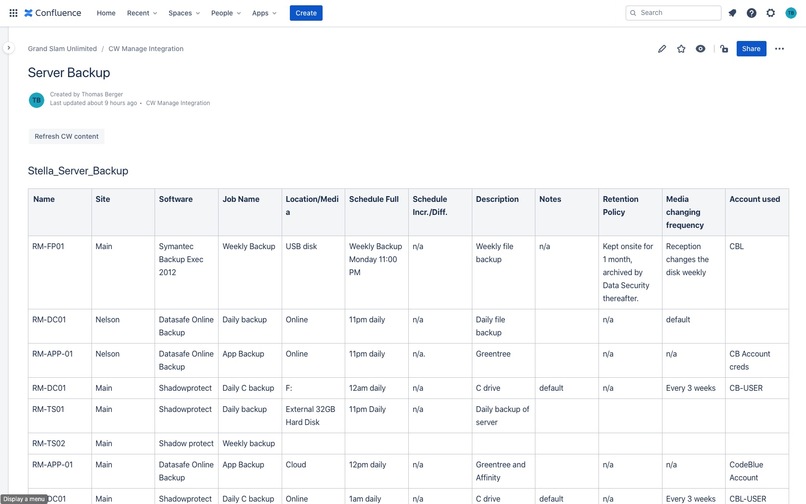The width and height of the screenshot is (806, 504).
Task: Click the search magnifier icon
Action: (x=633, y=13)
